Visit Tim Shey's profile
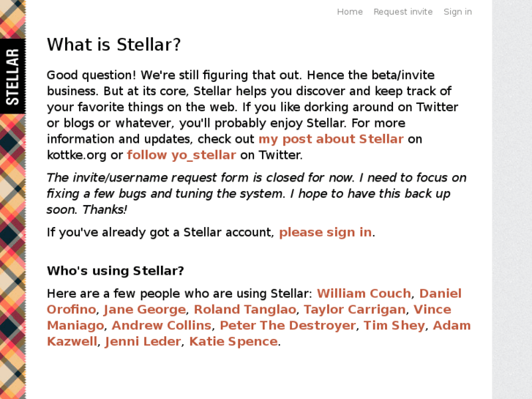 [x=394, y=326]
